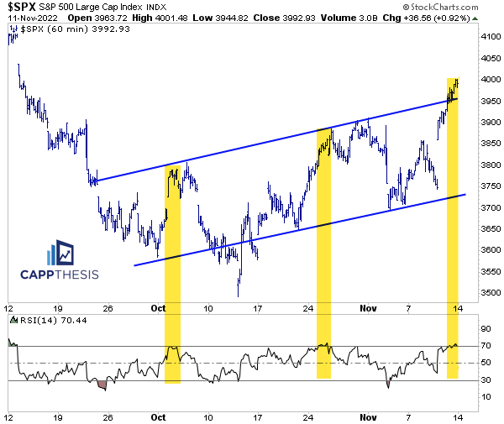Click the 3500 price axis label
Viewport: 504px width, 424px height.
coord(491,293)
